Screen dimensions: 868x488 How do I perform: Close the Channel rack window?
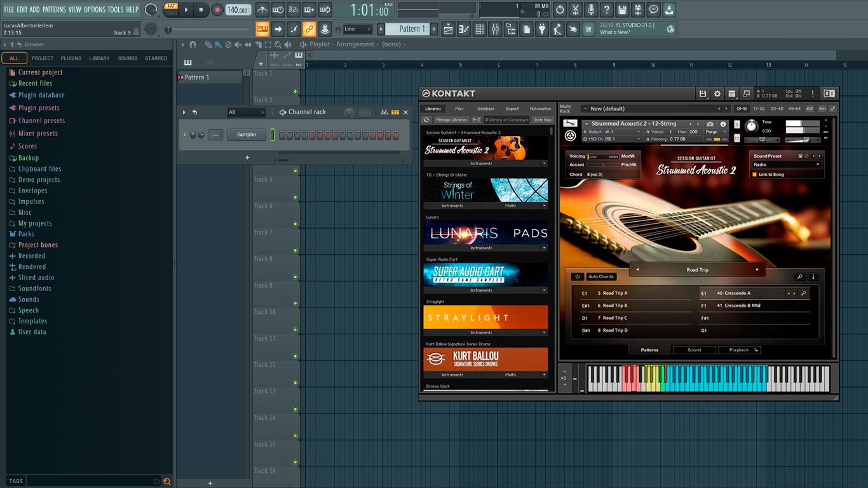(405, 112)
